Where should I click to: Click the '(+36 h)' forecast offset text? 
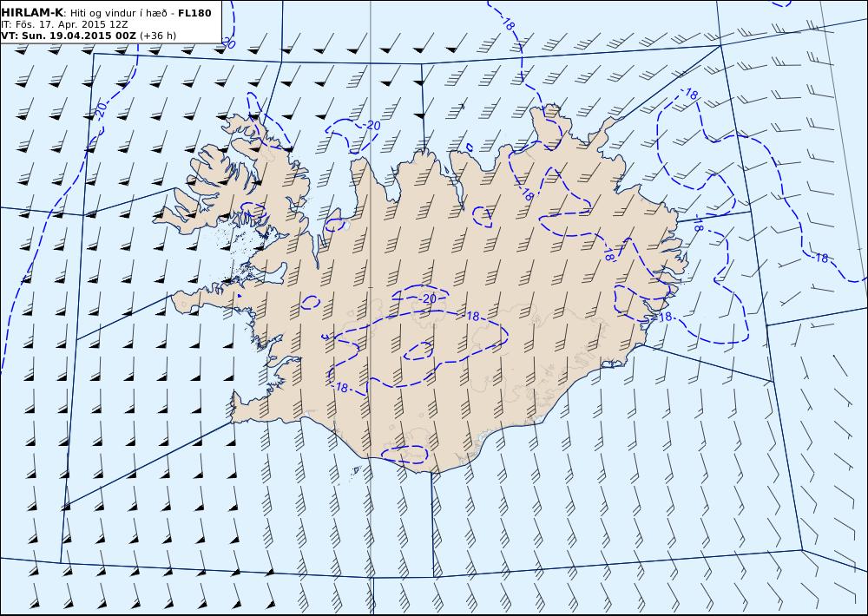click(x=158, y=36)
